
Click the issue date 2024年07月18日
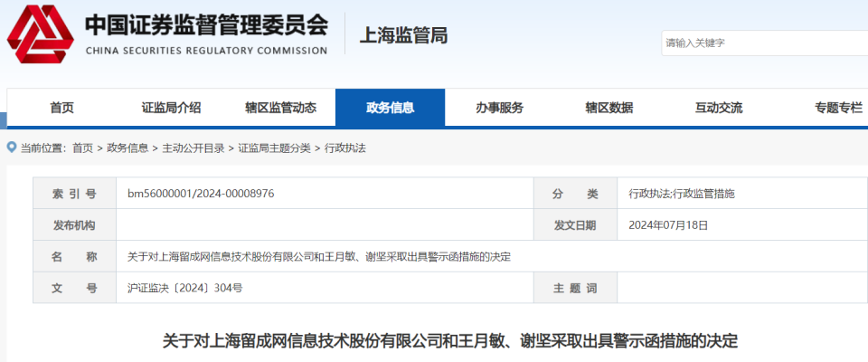669,225
